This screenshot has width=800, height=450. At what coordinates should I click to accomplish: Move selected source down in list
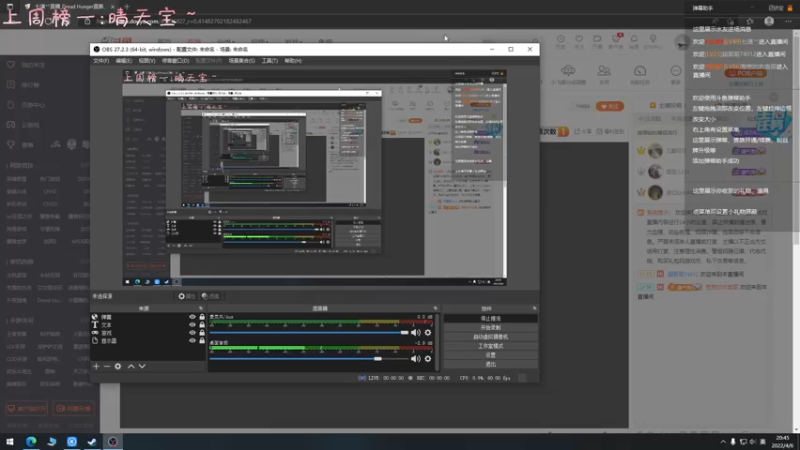point(142,366)
